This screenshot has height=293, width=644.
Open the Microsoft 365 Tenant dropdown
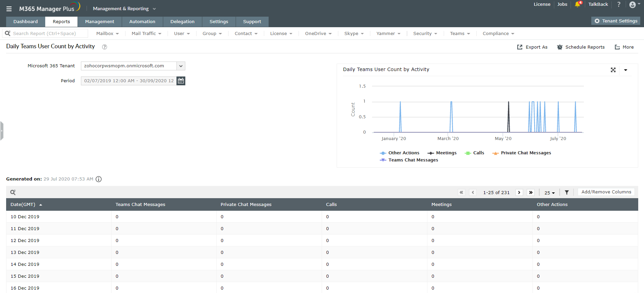tap(181, 66)
